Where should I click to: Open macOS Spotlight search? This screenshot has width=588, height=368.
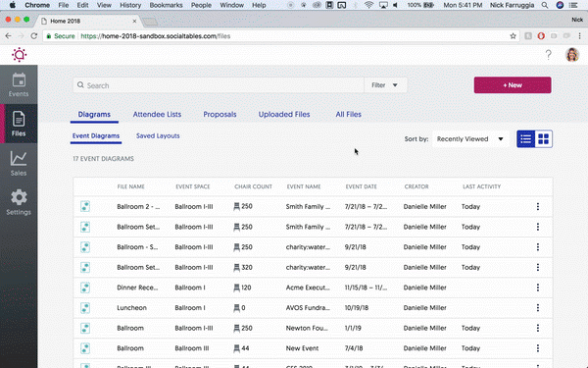click(545, 5)
